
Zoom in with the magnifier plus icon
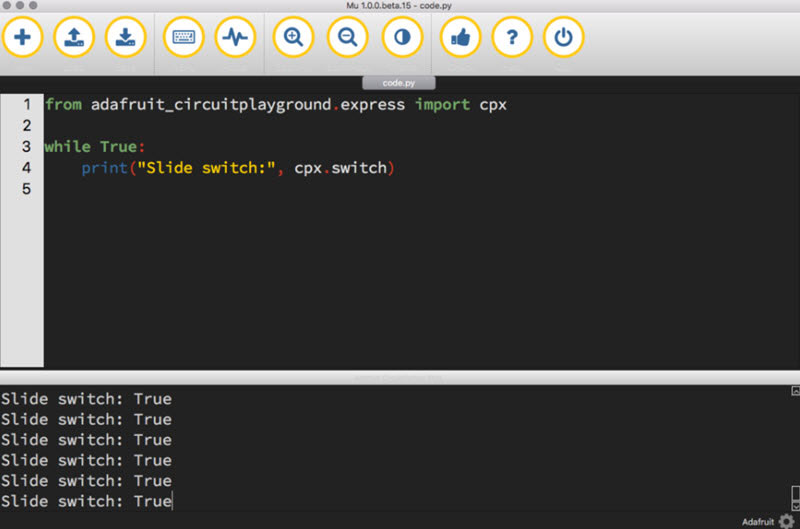(x=294, y=38)
